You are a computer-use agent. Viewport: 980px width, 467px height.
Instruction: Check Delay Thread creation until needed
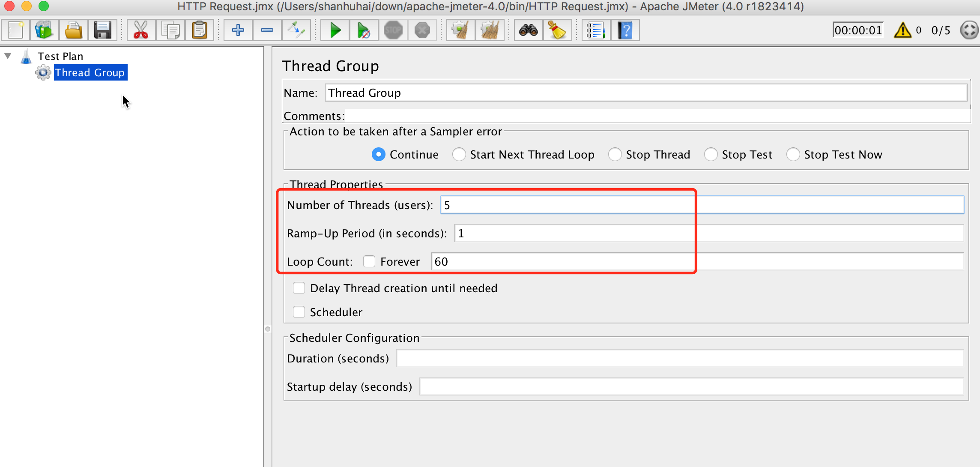click(x=299, y=288)
